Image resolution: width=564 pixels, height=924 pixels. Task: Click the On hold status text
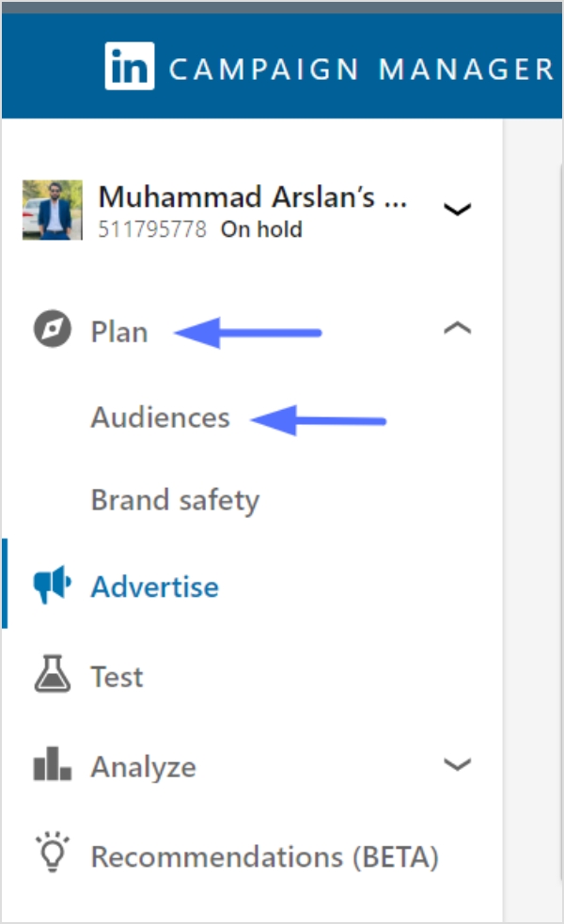tap(261, 228)
